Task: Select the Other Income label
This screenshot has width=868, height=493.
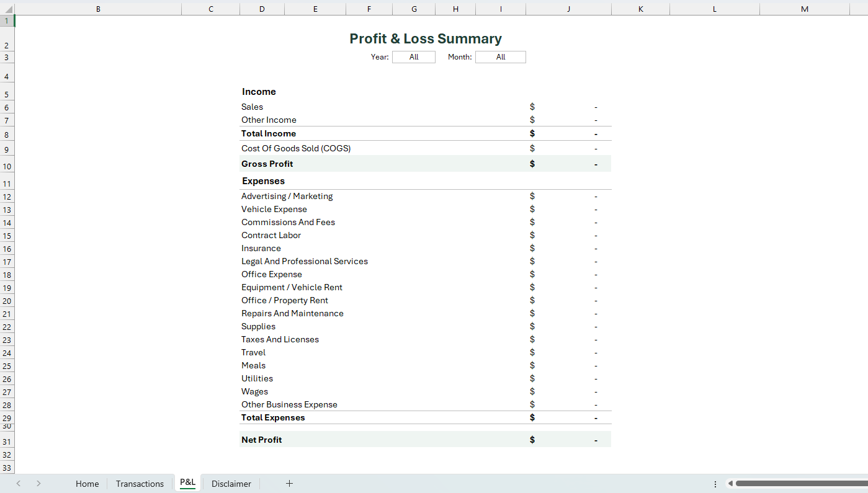Action: [x=269, y=120]
